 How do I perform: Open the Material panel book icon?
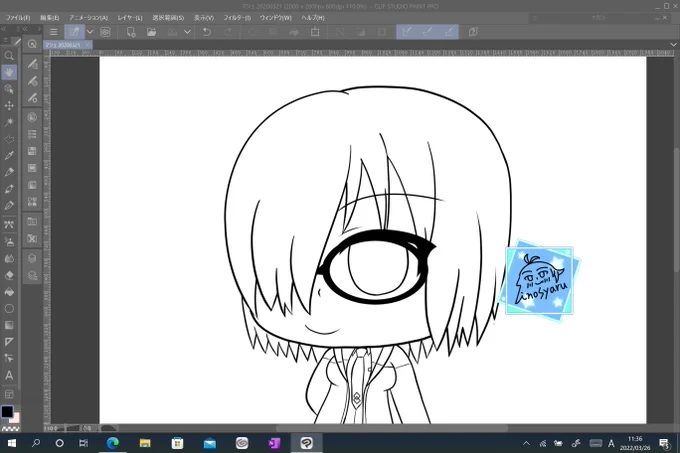[32, 222]
